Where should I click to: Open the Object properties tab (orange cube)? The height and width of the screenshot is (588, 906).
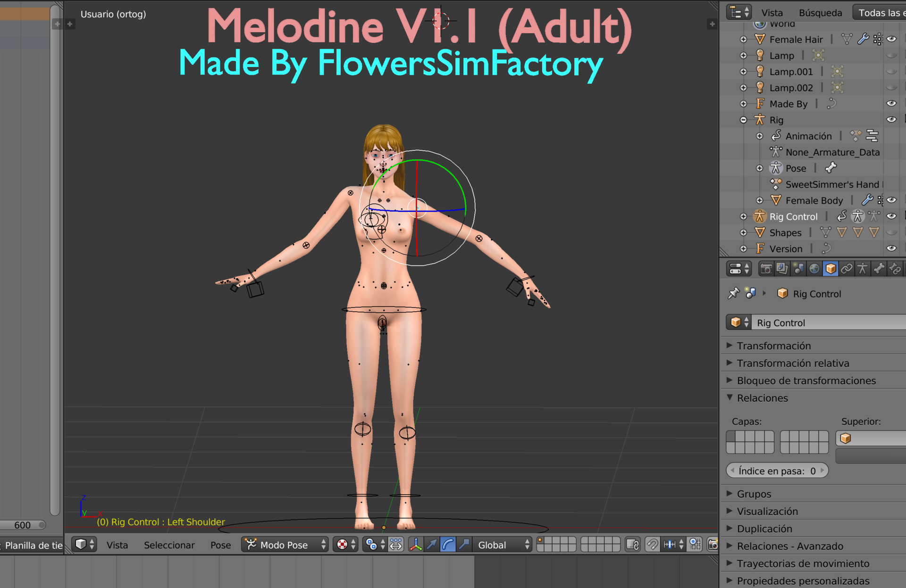(830, 269)
